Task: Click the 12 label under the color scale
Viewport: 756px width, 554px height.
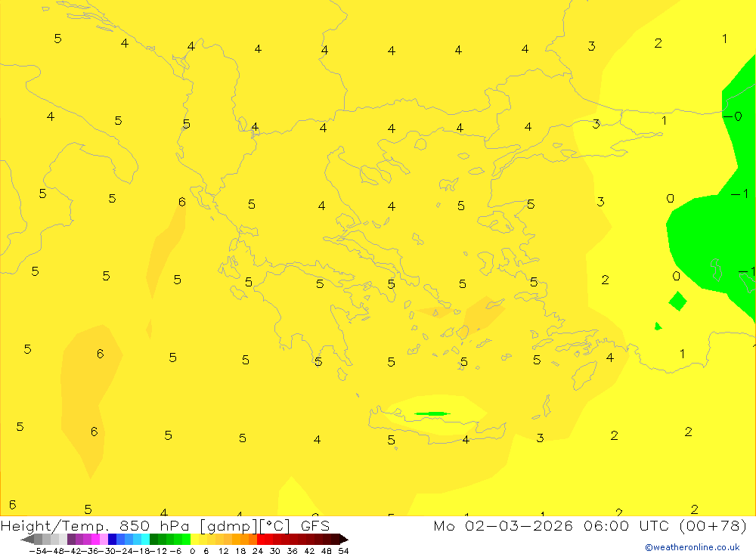Action: [x=223, y=551]
